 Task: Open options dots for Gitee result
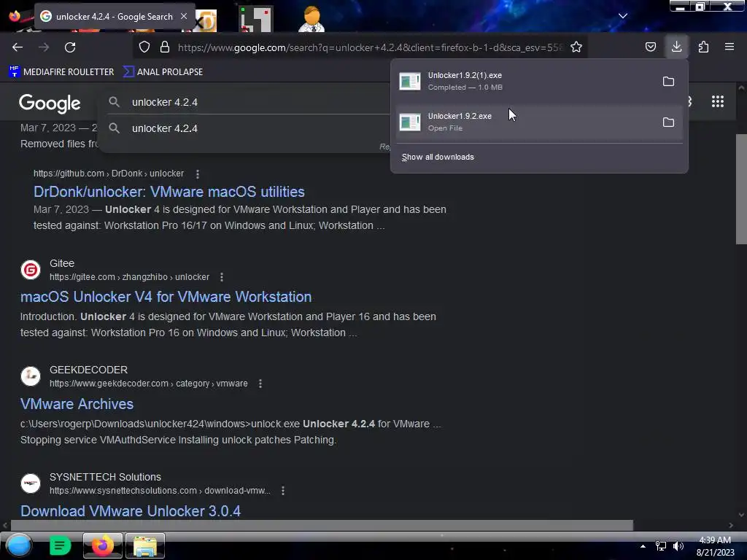click(x=222, y=277)
